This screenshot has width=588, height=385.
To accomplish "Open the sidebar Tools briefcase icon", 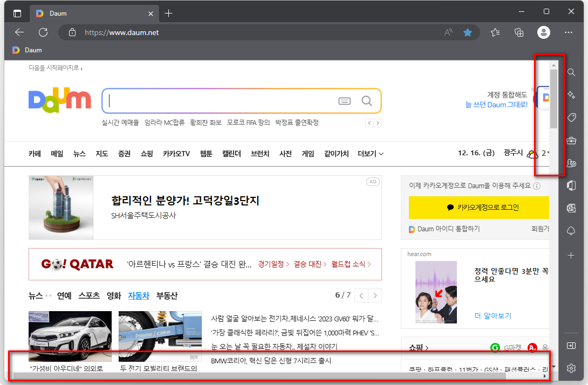I will pyautogui.click(x=571, y=141).
